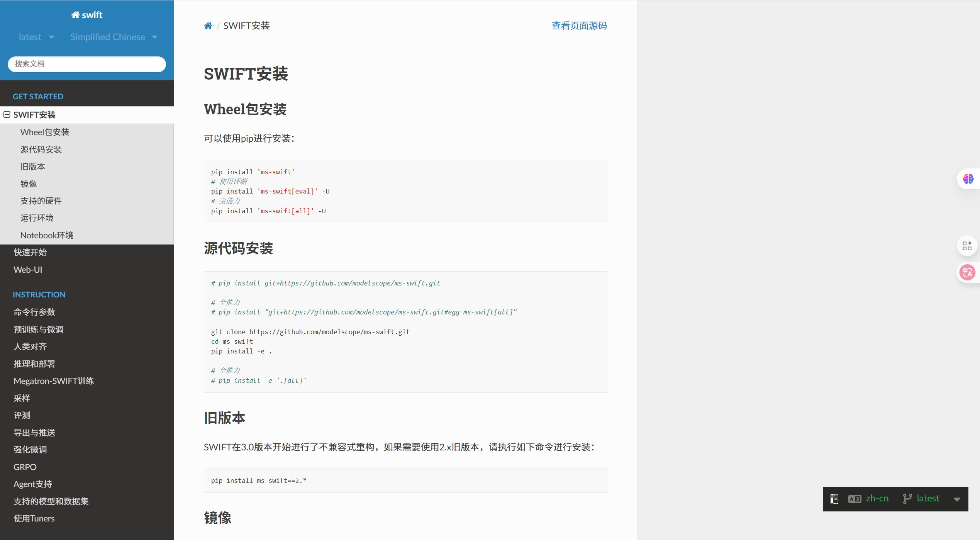
Task: Open the brain AI assistant floating icon
Action: [968, 179]
